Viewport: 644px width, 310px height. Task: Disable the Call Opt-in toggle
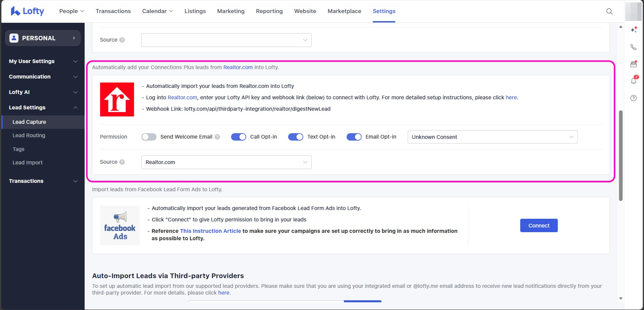(238, 137)
